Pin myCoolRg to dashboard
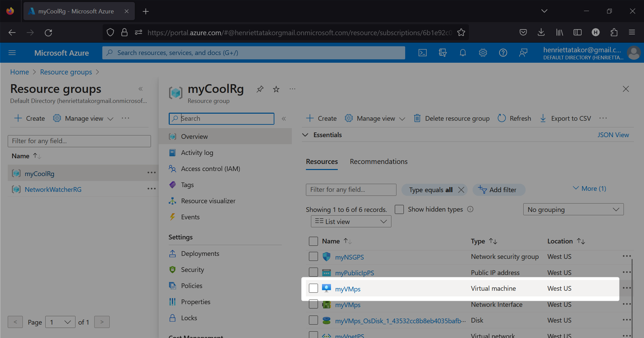 [x=260, y=89]
